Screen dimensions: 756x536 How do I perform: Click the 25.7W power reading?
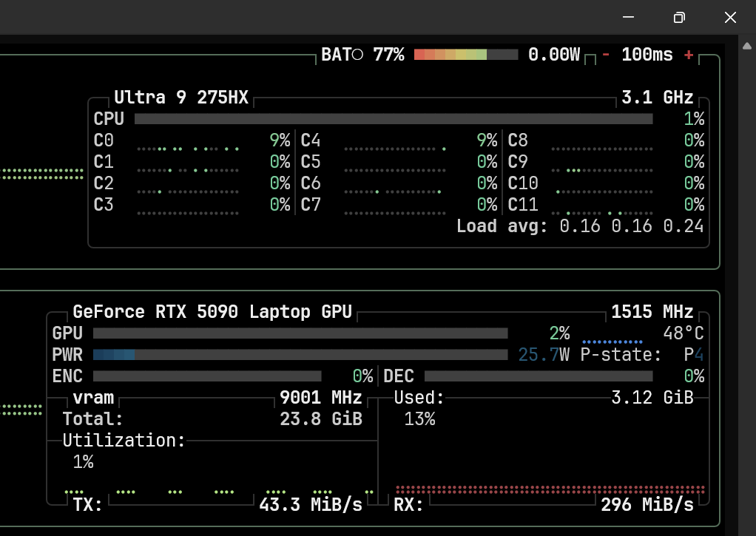544,355
